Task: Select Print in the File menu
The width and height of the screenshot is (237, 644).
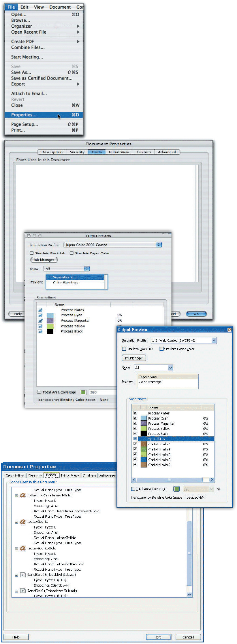Action: tap(44, 130)
